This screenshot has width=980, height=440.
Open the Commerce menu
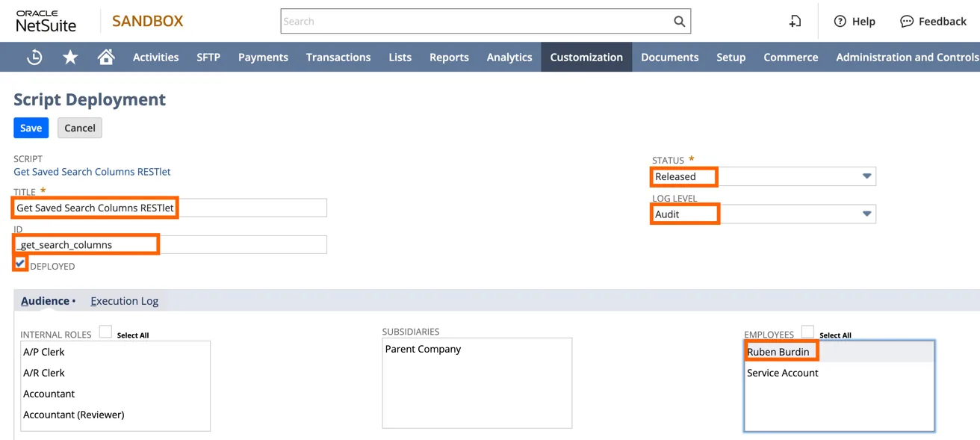791,57
